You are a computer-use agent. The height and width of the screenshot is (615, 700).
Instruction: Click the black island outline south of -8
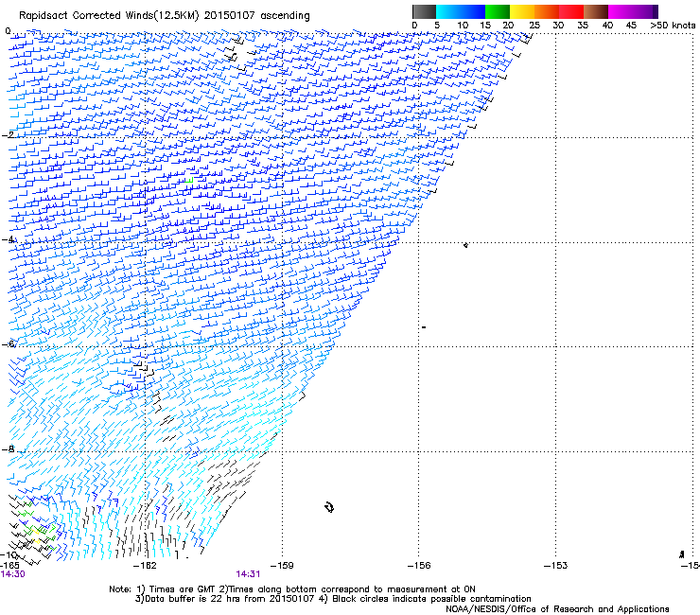click(329, 507)
